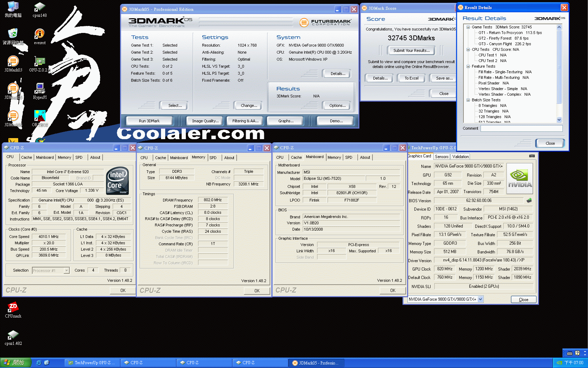Select the GT1 - Return To Proxycon row
The width and height of the screenshot is (588, 368).
point(510,33)
